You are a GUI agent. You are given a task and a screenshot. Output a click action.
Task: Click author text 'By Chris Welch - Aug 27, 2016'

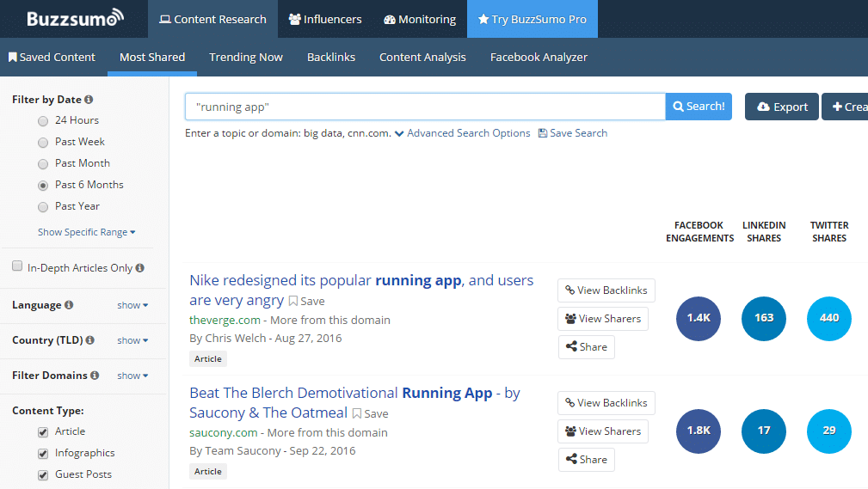click(266, 339)
